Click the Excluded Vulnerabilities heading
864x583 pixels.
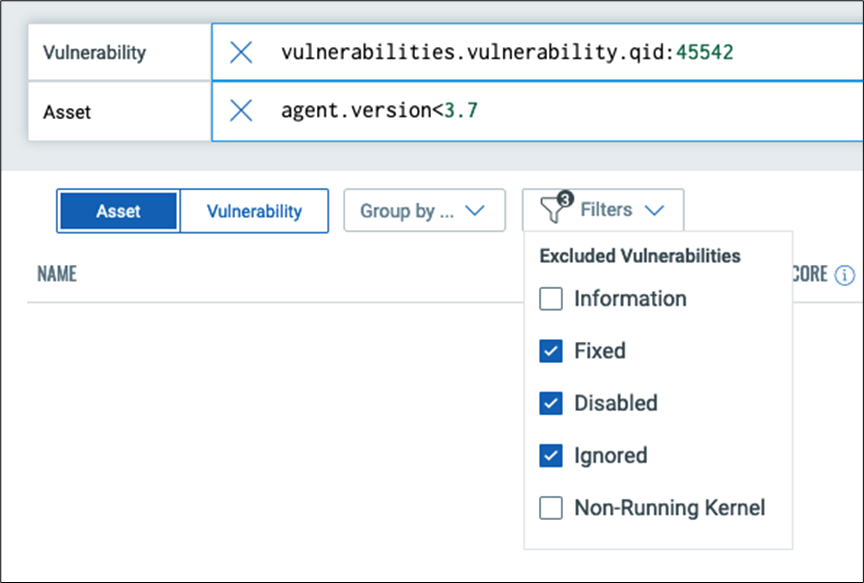click(x=642, y=256)
